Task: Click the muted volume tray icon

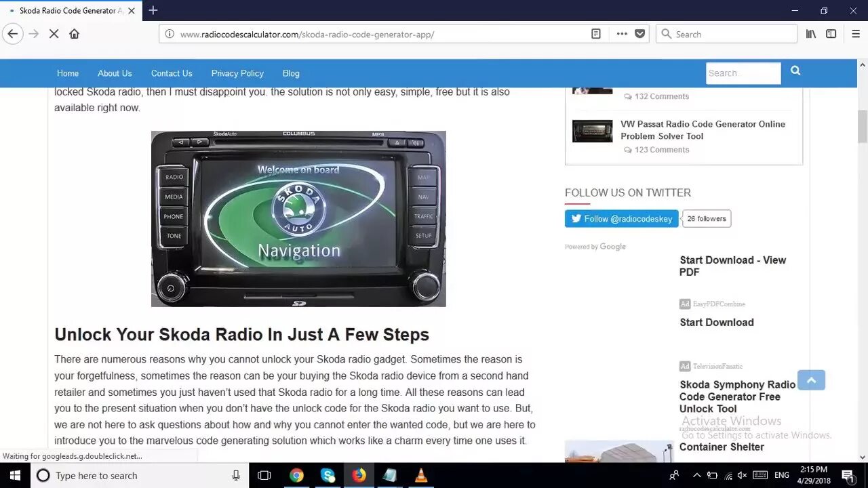Action: (742, 475)
